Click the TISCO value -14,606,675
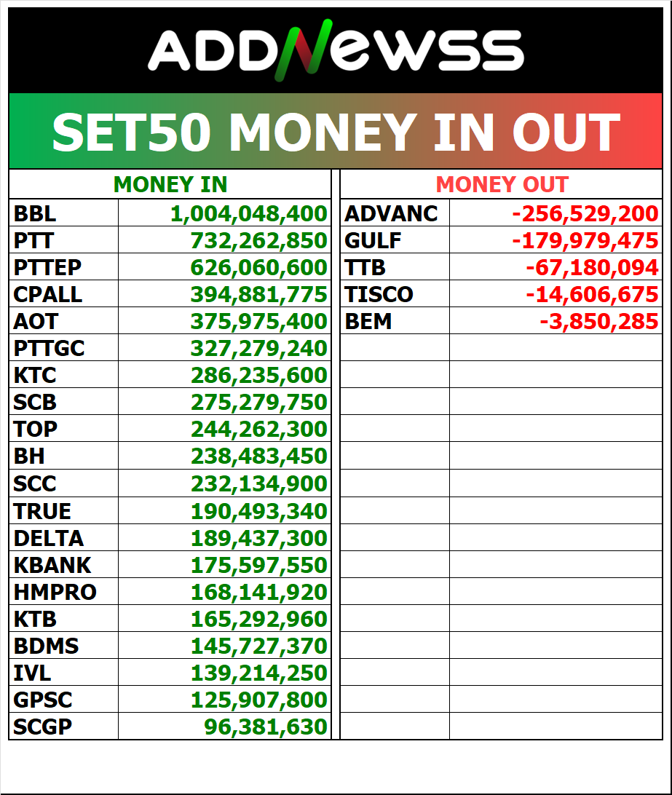 pyautogui.click(x=592, y=294)
